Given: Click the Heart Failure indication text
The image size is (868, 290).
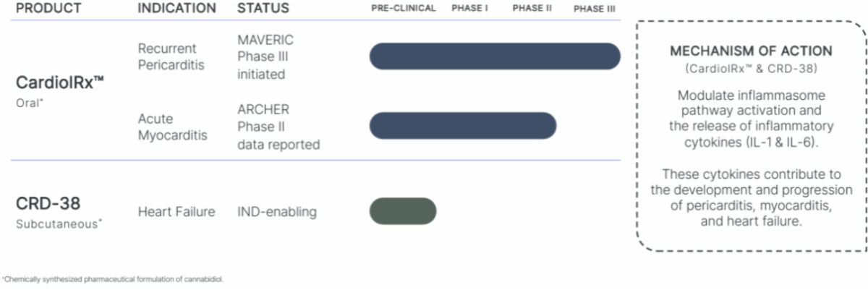Looking at the screenshot, I should point(176,212).
